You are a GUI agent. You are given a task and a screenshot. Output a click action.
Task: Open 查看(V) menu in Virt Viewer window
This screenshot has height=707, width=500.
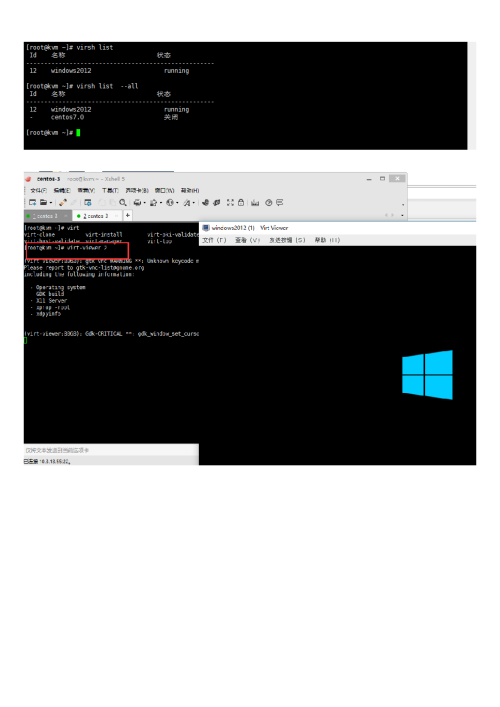(x=248, y=240)
